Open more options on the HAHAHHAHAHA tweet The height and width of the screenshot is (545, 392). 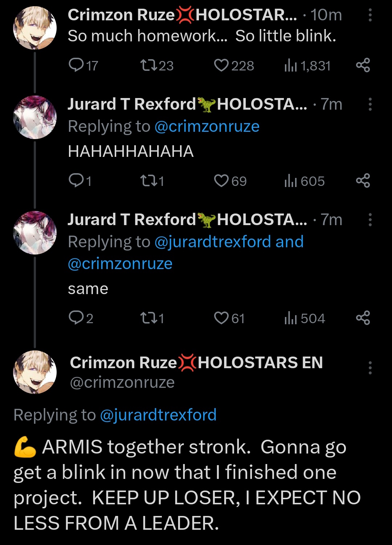[370, 104]
